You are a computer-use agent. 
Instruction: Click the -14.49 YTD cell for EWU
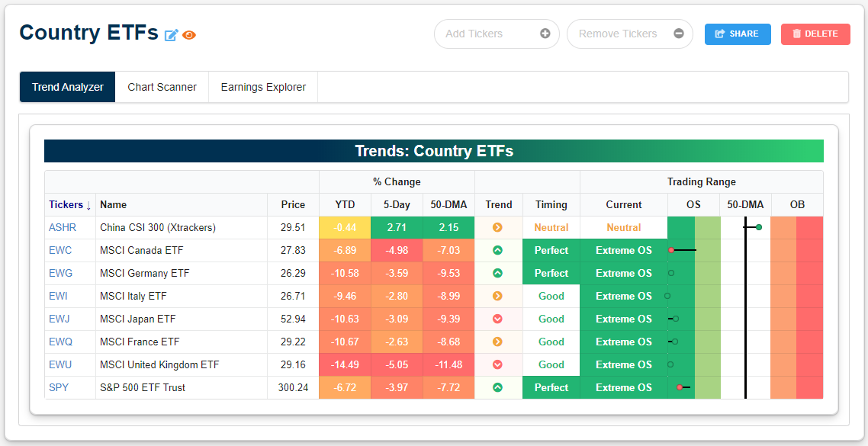point(345,364)
